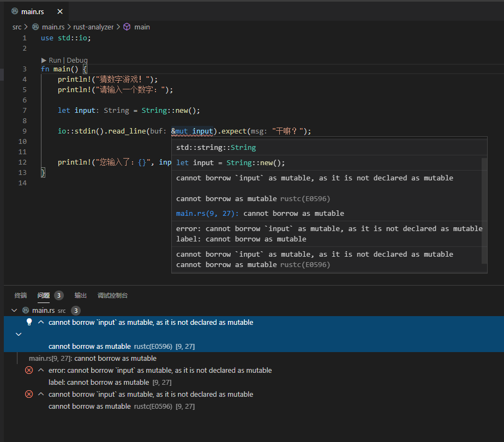Click 'use std::io;' on line 1
504x442 pixels.
pos(66,38)
